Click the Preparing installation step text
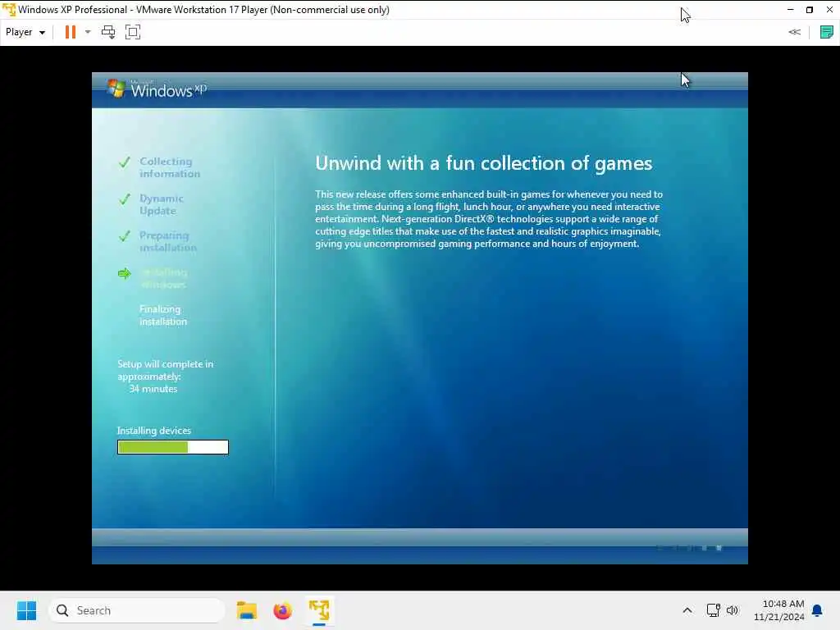The image size is (840, 630). point(167,242)
